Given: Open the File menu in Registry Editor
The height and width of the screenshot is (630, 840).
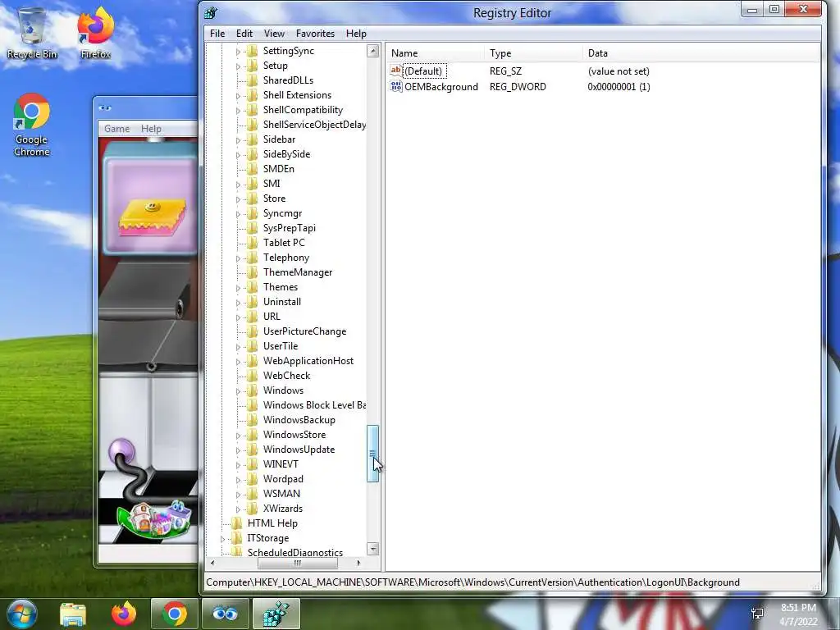Looking at the screenshot, I should (217, 33).
